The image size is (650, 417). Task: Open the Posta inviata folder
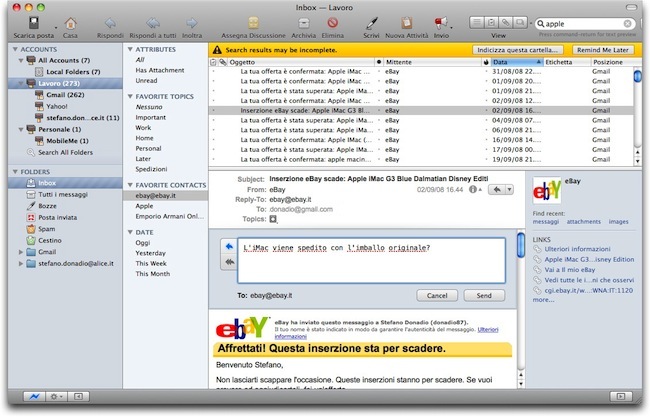click(x=57, y=218)
